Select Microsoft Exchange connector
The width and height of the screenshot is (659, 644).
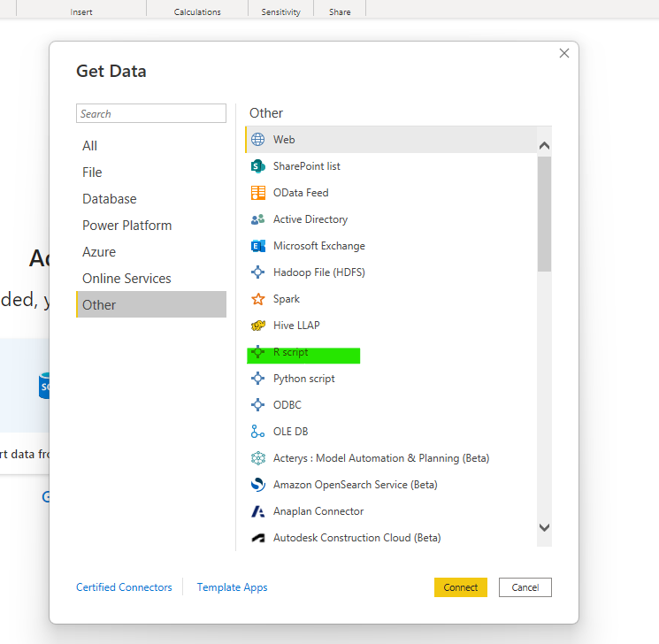tap(391, 246)
